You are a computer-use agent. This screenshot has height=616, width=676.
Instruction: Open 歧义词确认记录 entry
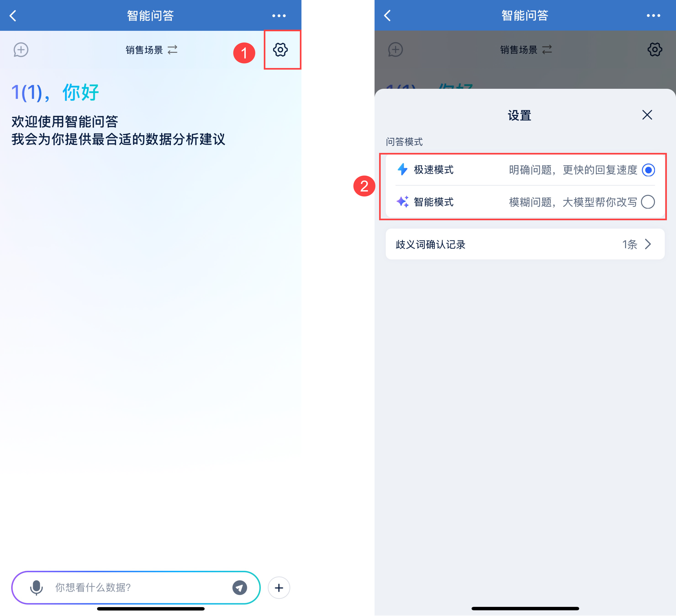pos(430,244)
